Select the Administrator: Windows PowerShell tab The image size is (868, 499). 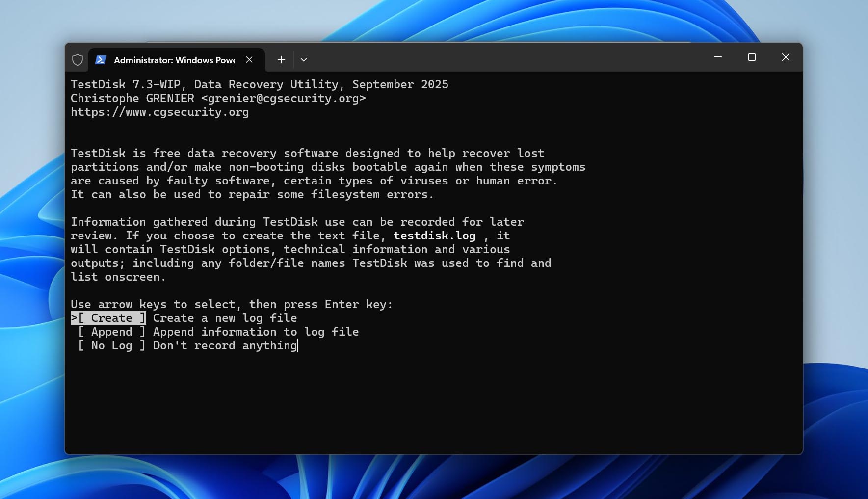coord(177,60)
